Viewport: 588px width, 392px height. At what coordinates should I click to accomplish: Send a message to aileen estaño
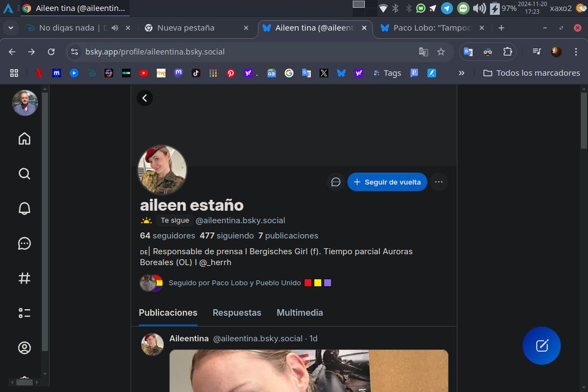[336, 182]
